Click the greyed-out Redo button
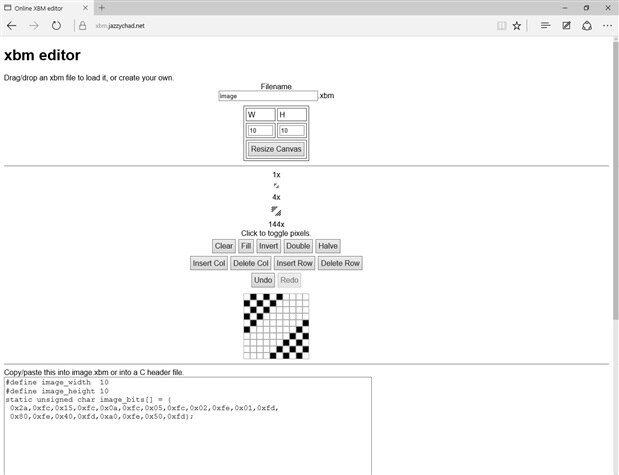 tap(289, 280)
